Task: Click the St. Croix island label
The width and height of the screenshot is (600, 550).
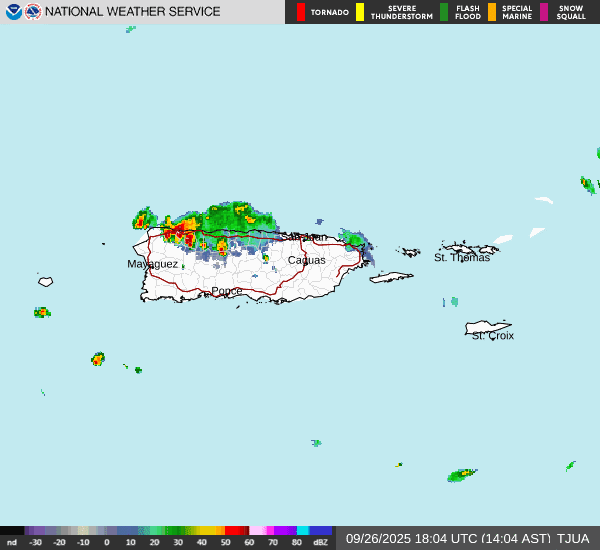Action: [x=492, y=335]
